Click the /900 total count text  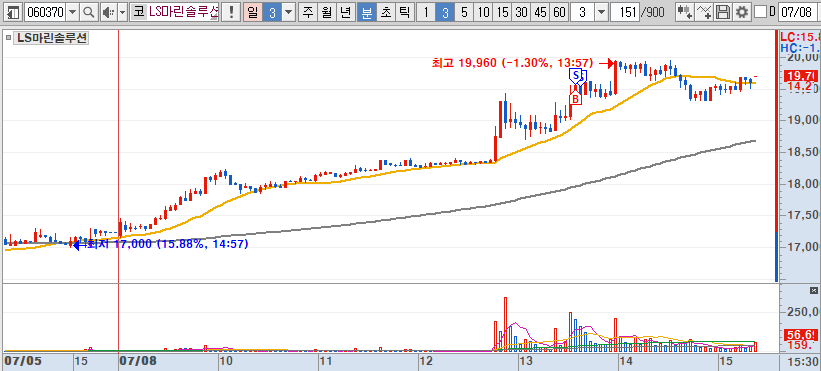coord(652,12)
